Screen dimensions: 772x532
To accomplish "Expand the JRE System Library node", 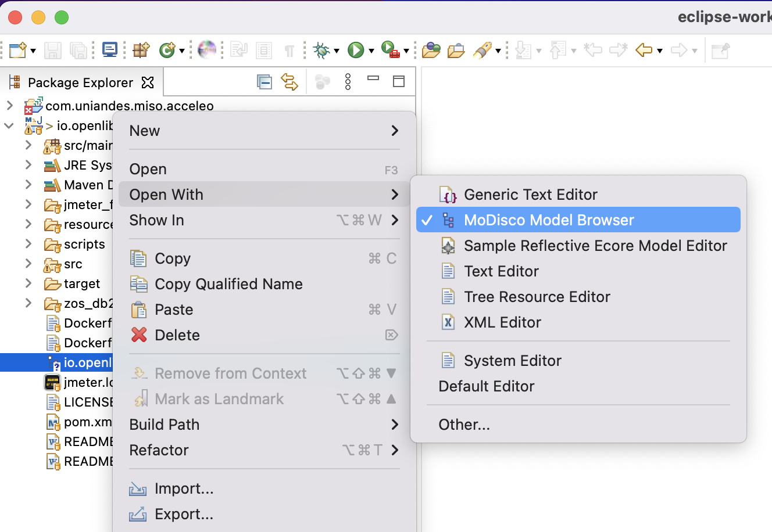I will coord(28,165).
